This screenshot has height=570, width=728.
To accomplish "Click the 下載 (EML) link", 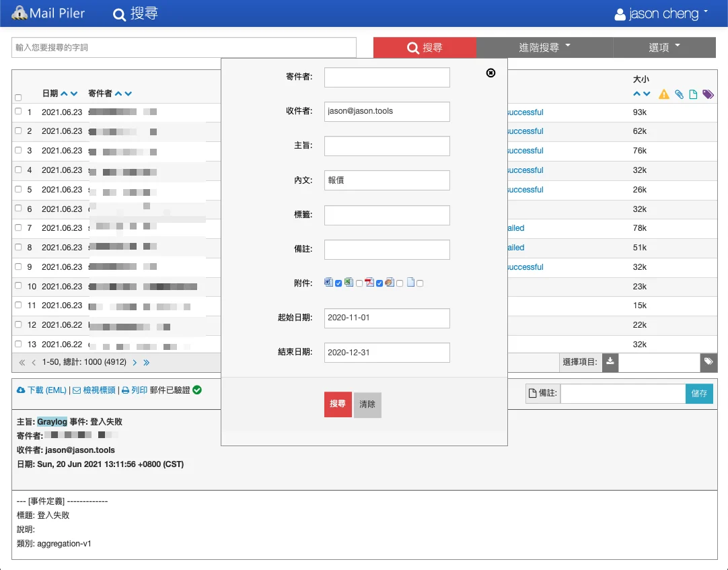I will coord(42,390).
